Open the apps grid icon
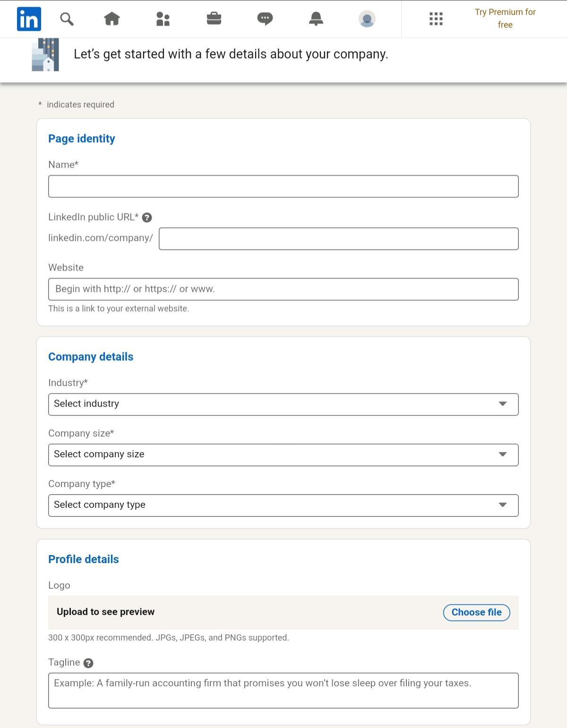The image size is (567, 728). point(436,19)
